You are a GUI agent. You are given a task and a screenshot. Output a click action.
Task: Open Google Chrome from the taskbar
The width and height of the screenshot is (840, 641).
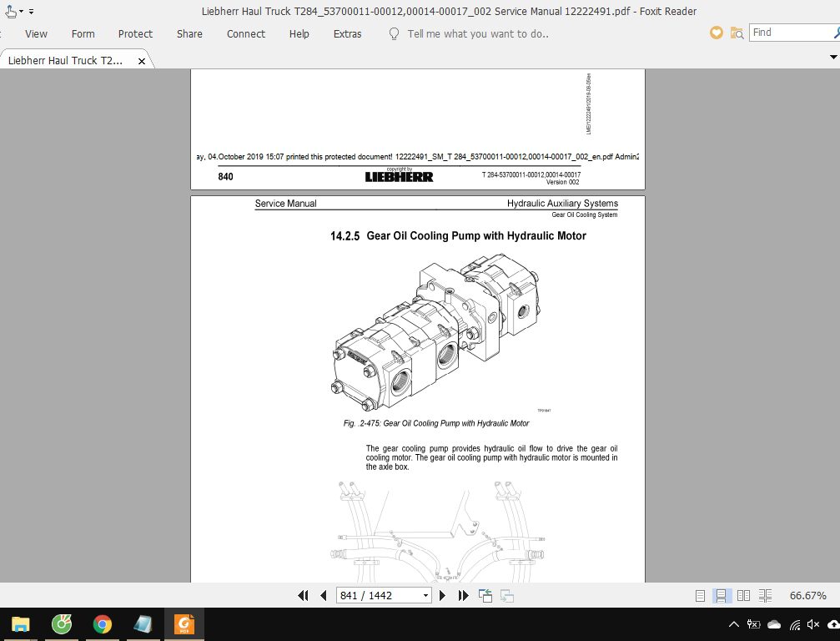103,624
